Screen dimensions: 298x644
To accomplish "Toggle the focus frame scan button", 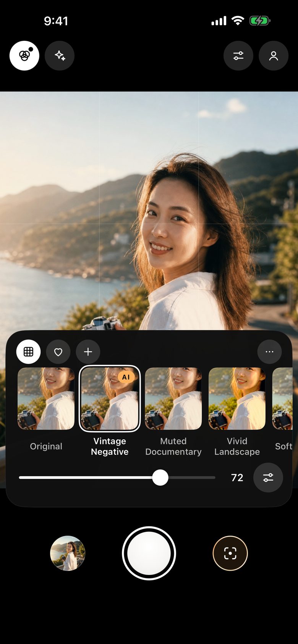I will 230,553.
